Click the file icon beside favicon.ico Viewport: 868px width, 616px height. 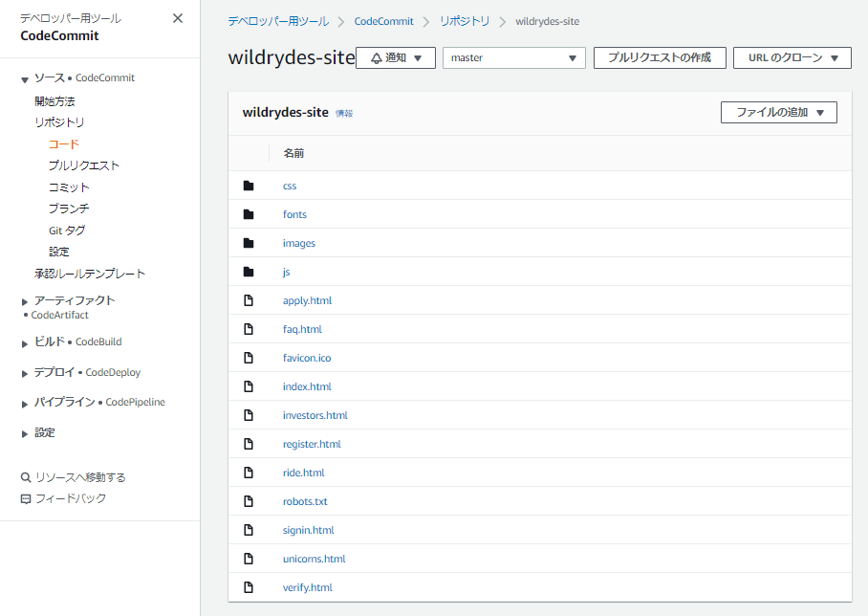coord(249,358)
